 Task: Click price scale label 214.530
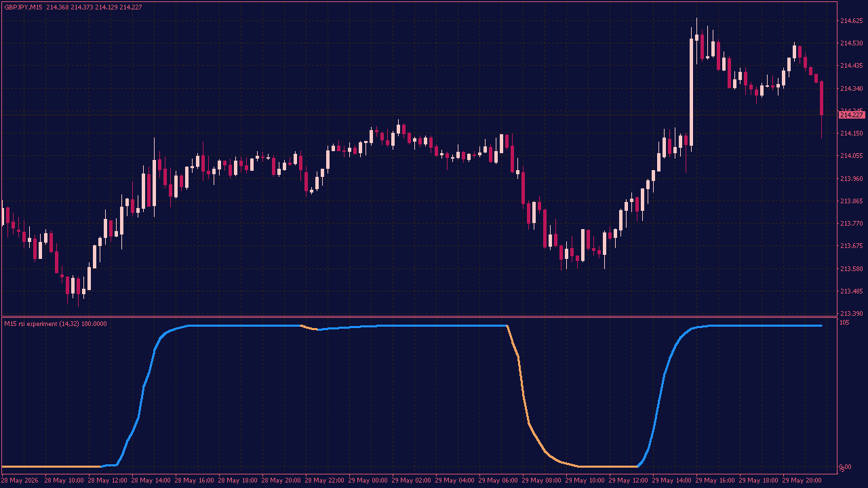(851, 43)
